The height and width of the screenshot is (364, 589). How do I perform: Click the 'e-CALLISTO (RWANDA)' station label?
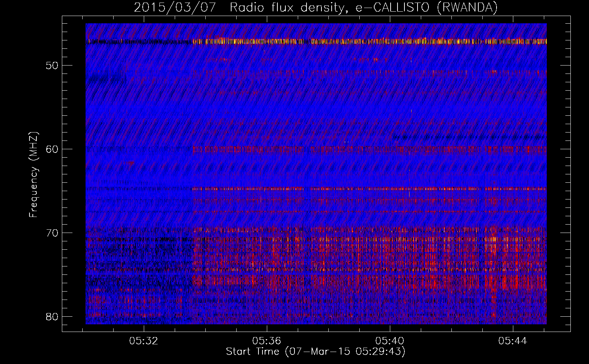(427, 8)
